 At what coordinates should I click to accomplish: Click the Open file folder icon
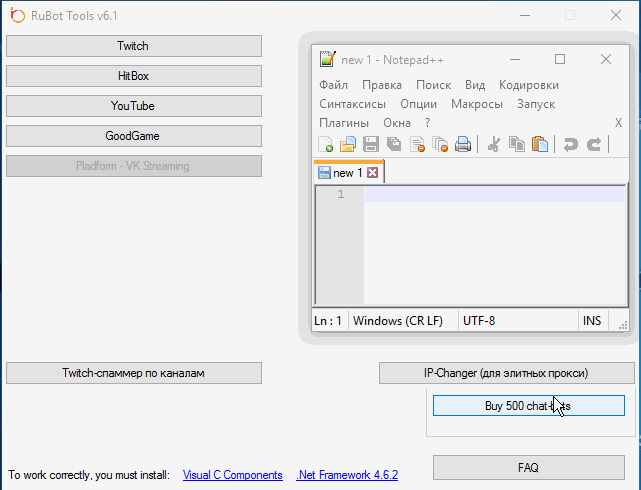(348, 144)
